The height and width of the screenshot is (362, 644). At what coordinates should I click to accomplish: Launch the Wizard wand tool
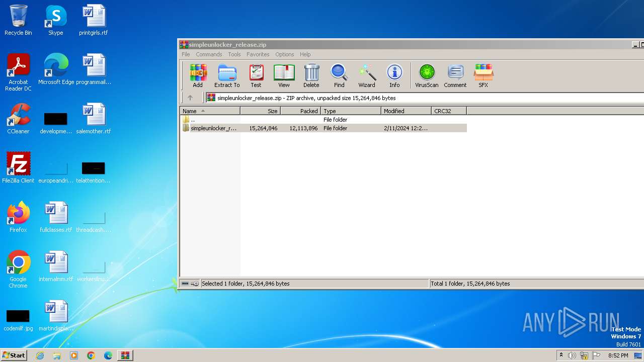[x=367, y=76]
